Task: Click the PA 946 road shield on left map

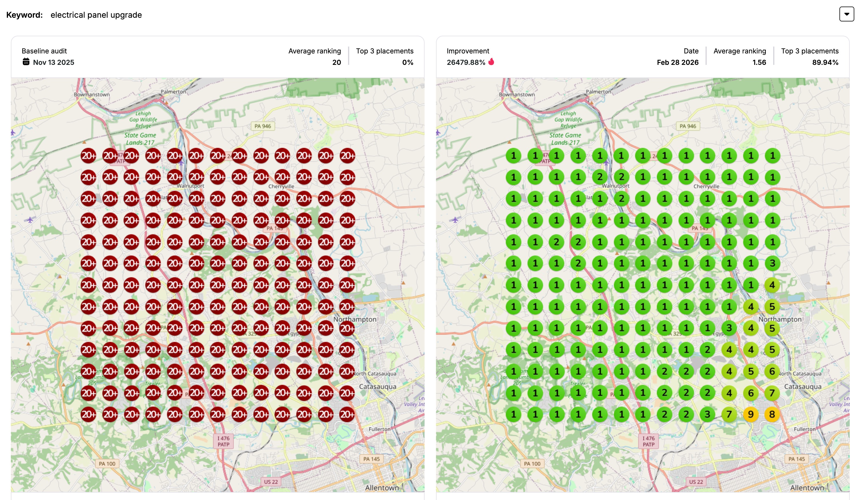Action: pyautogui.click(x=262, y=126)
